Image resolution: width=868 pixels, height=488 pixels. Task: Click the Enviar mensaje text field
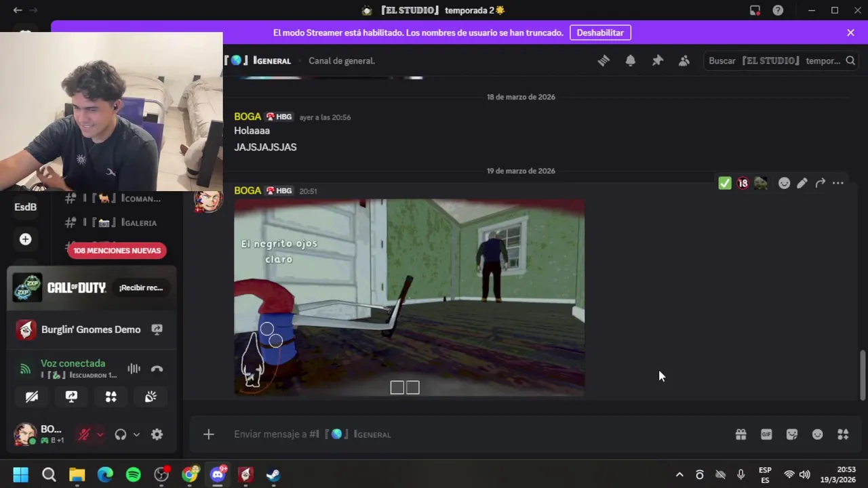point(475,434)
